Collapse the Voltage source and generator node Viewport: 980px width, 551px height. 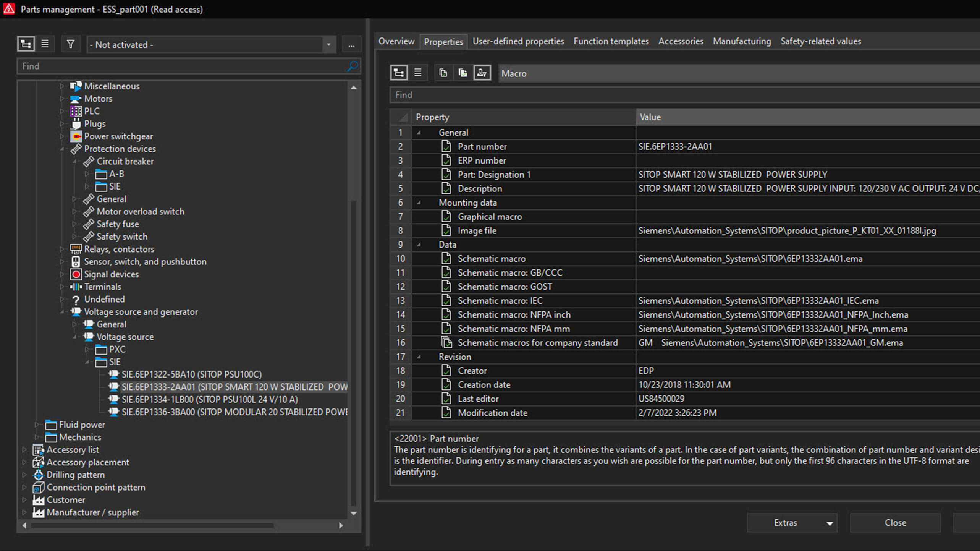[x=62, y=312]
